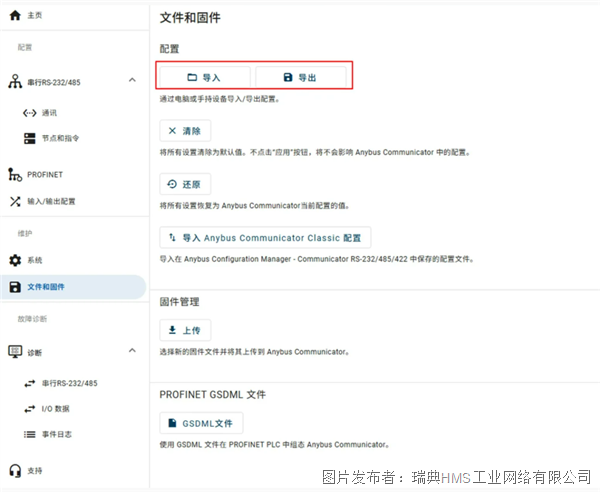
Task: Open diagnostic 串行RS-232/485 sub-item
Action: coord(70,383)
